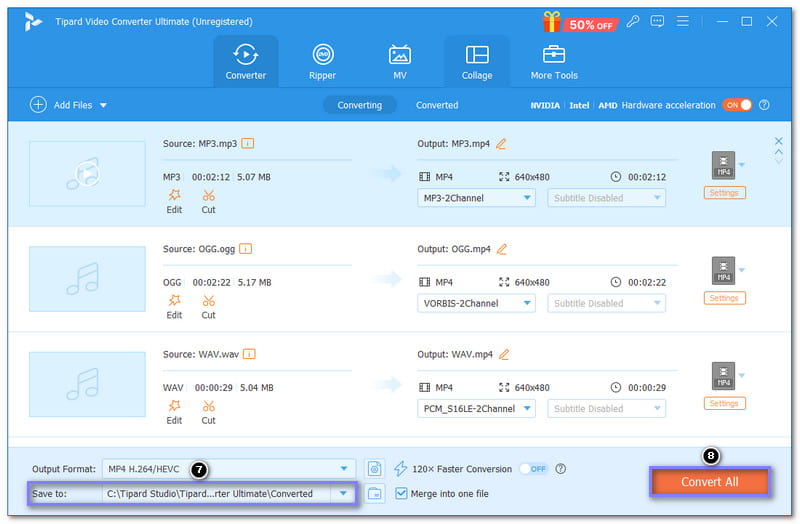The height and width of the screenshot is (524, 800).
Task: Edit the OGG.ogg file
Action: [x=174, y=308]
